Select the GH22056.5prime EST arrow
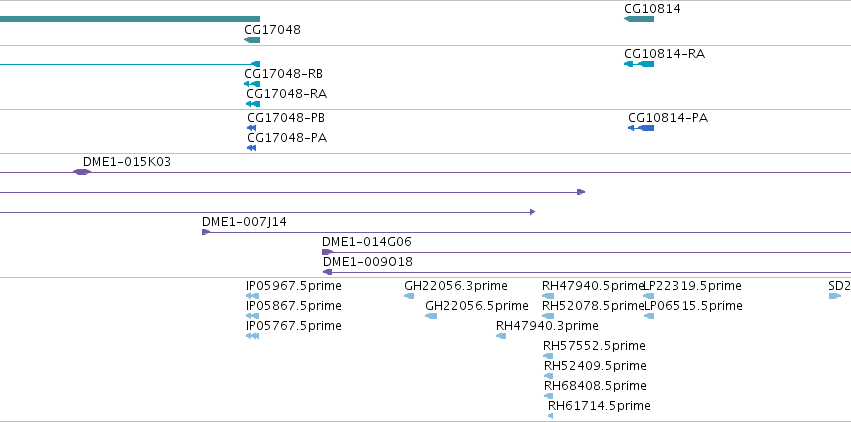The width and height of the screenshot is (851, 422). 431,316
